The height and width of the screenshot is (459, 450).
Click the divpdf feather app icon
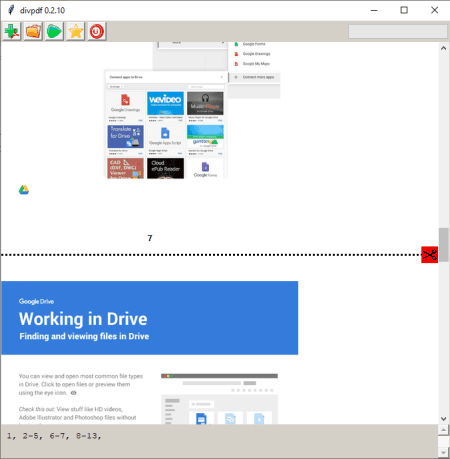point(11,10)
